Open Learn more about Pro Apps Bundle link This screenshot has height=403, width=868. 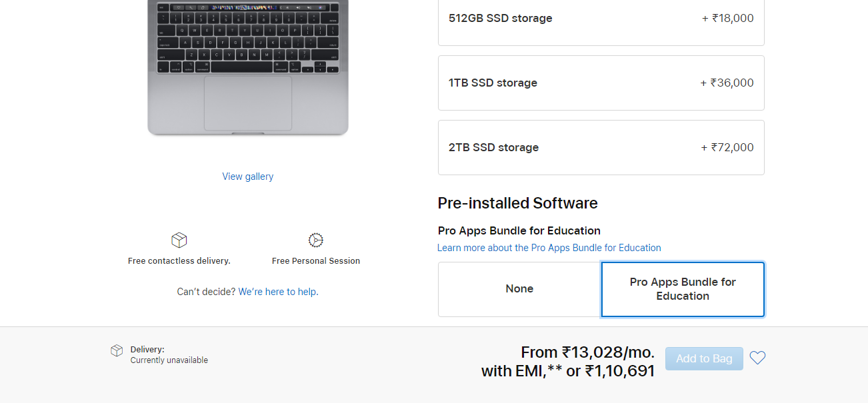pyautogui.click(x=549, y=248)
